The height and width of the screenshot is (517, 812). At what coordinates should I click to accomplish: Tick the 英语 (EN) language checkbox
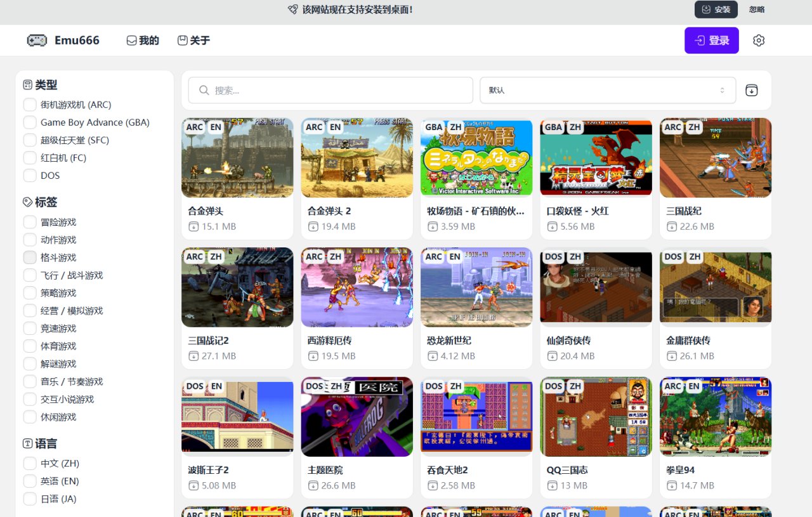point(29,481)
